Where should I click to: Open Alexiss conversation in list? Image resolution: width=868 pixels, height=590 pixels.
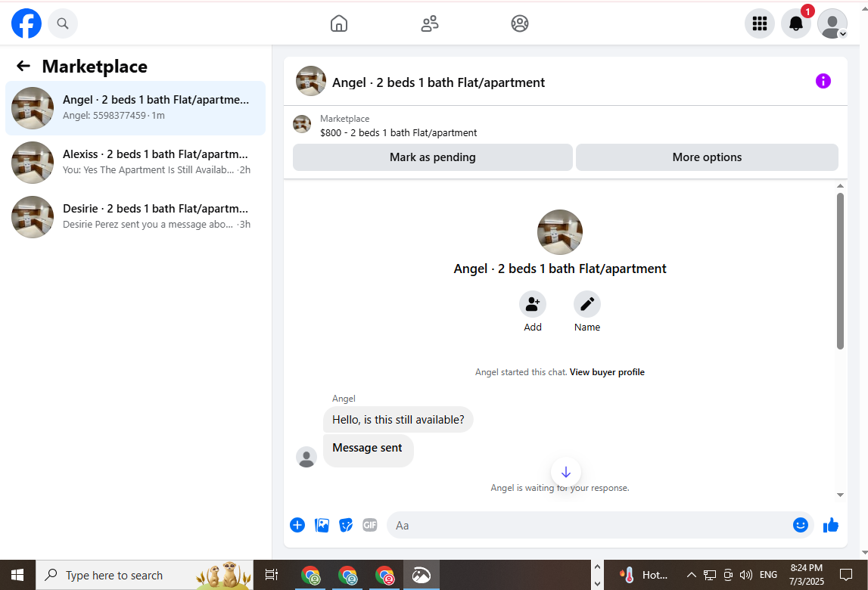(135, 162)
